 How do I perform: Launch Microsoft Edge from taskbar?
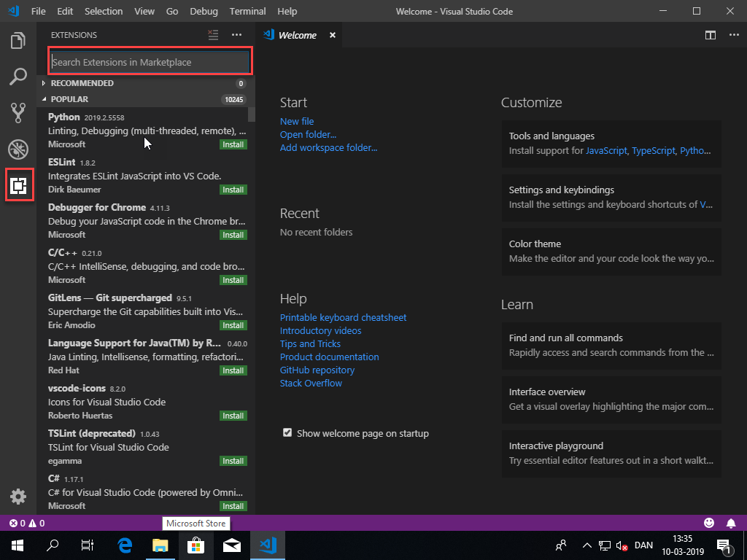125,545
